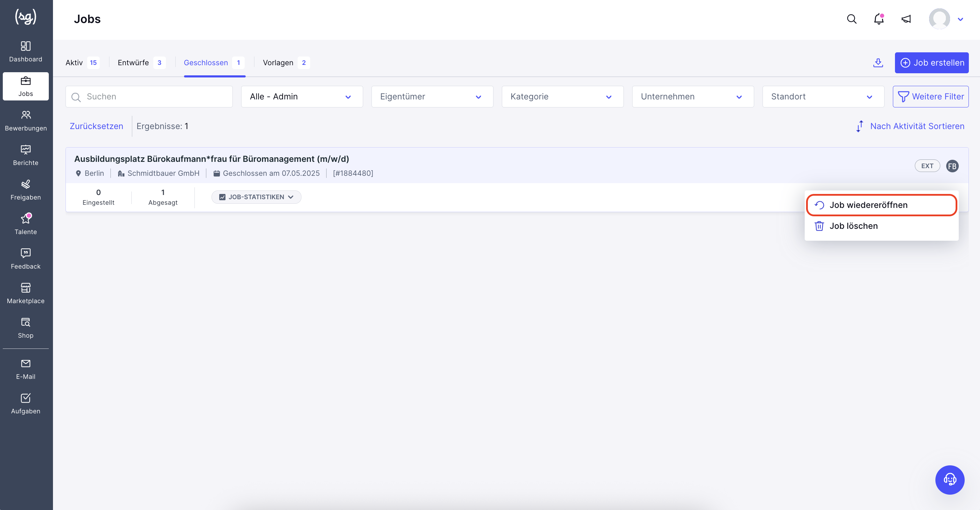Open the Marketplace section
Screen dimensions: 980x510
point(25,293)
